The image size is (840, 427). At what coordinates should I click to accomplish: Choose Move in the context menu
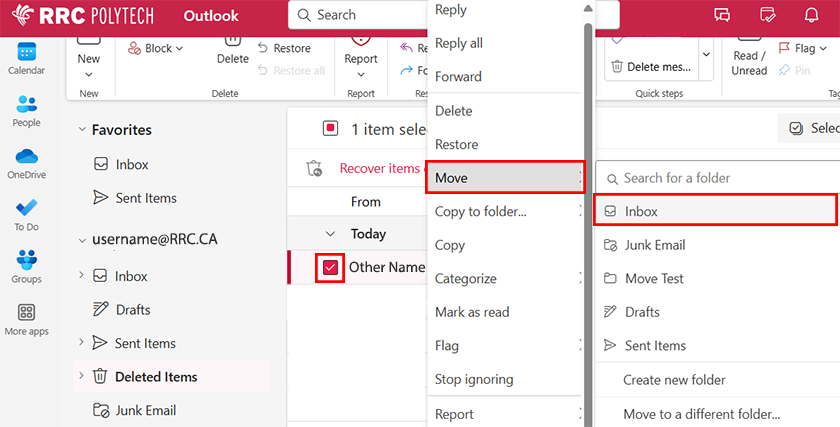pos(503,178)
